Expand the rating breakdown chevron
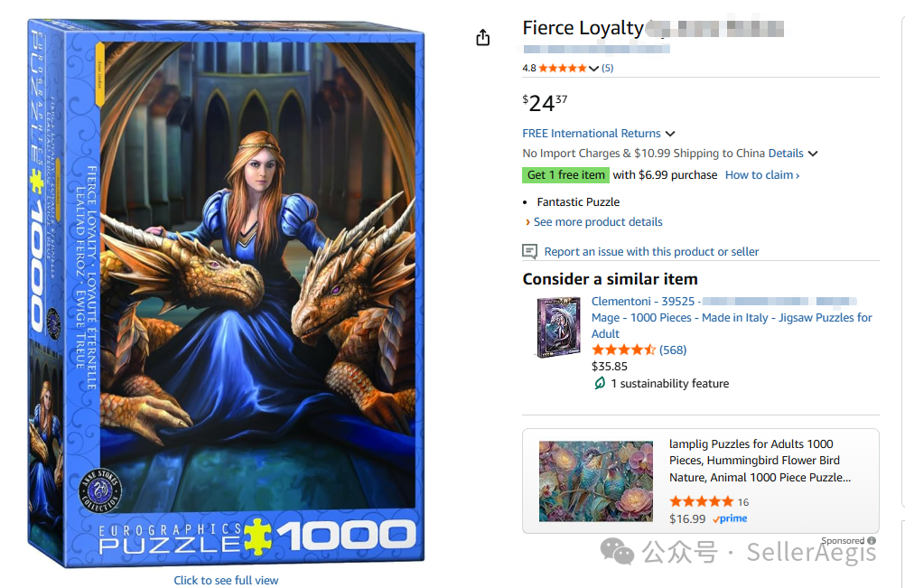Viewport: 905px width, 588px height. tap(593, 69)
